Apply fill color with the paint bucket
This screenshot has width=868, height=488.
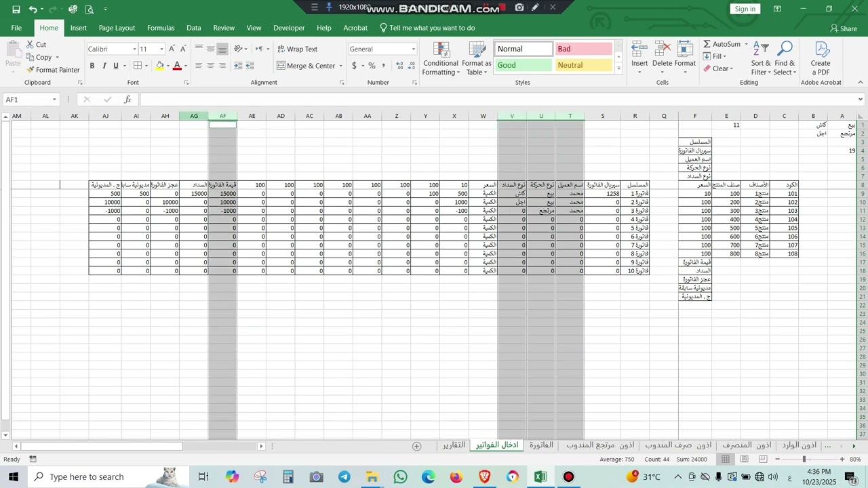click(159, 66)
